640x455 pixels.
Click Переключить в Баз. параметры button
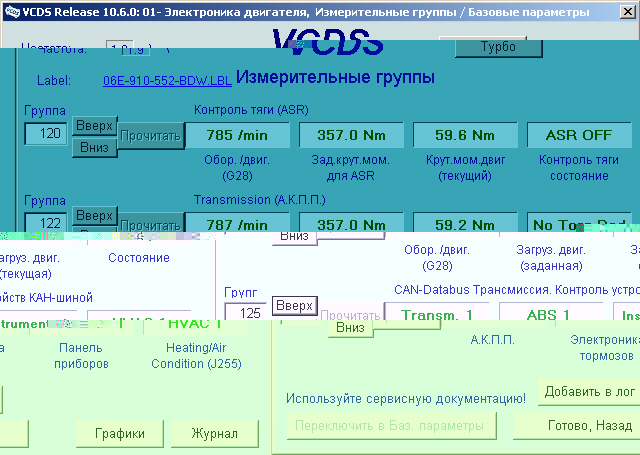tap(391, 426)
